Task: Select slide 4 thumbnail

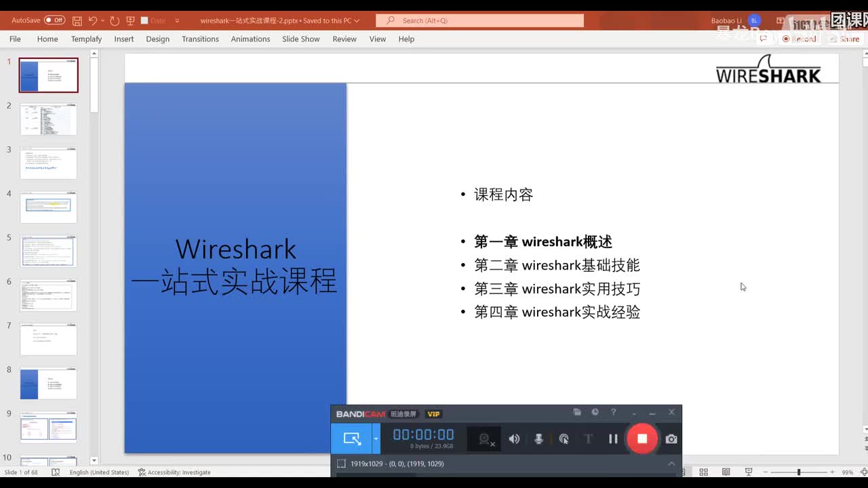Action: pyautogui.click(x=48, y=207)
